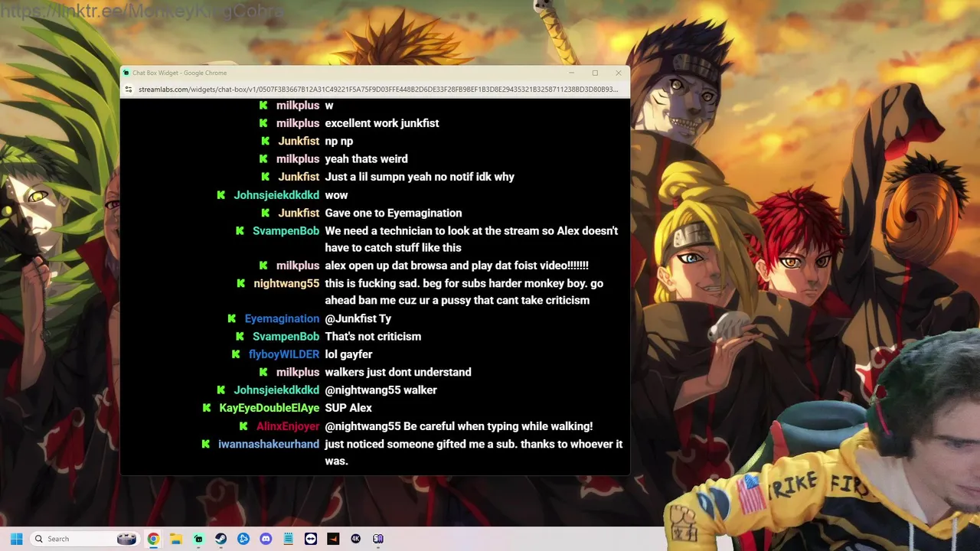980x551 pixels.
Task: Click the message '@Junkfist Ty'
Action: [x=358, y=318]
